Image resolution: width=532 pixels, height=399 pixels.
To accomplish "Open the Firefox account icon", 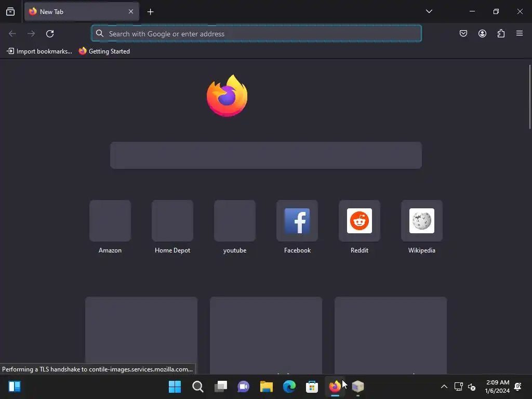I will point(482,33).
